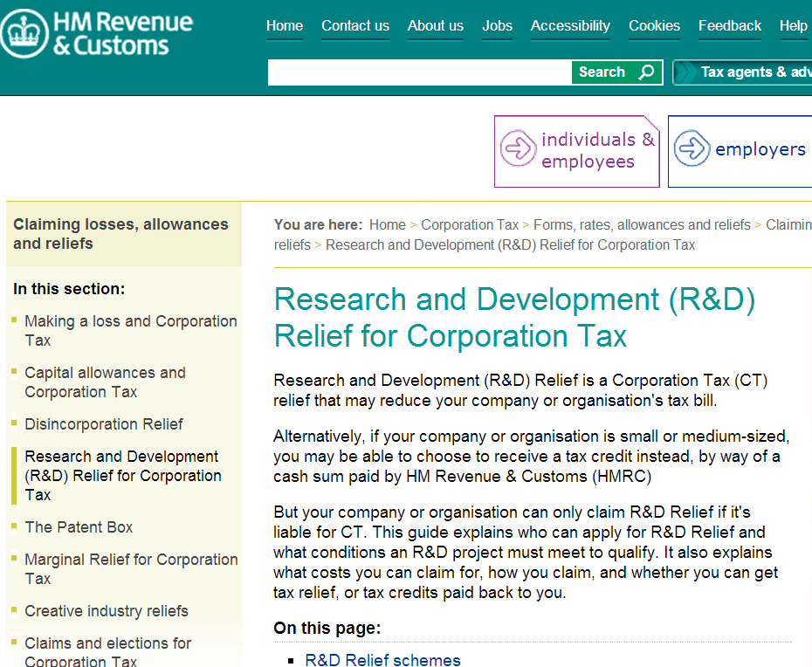Select the individuals & employees box

pos(577,151)
